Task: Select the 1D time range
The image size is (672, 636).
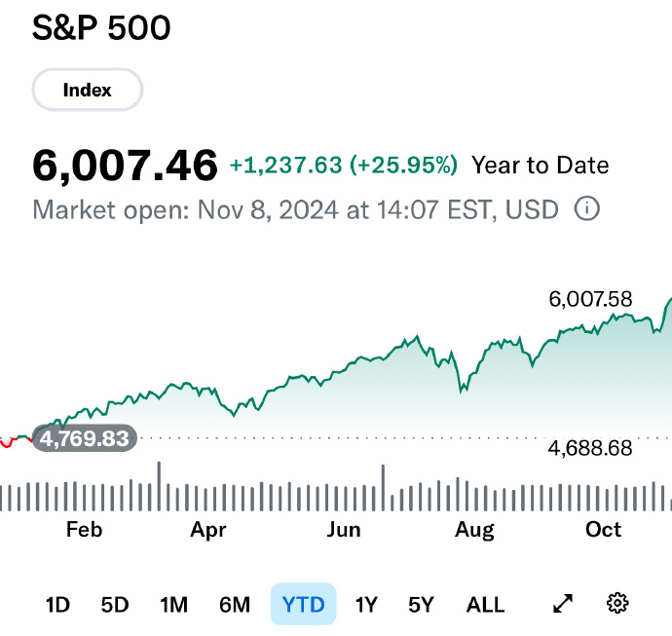Action: point(57,605)
